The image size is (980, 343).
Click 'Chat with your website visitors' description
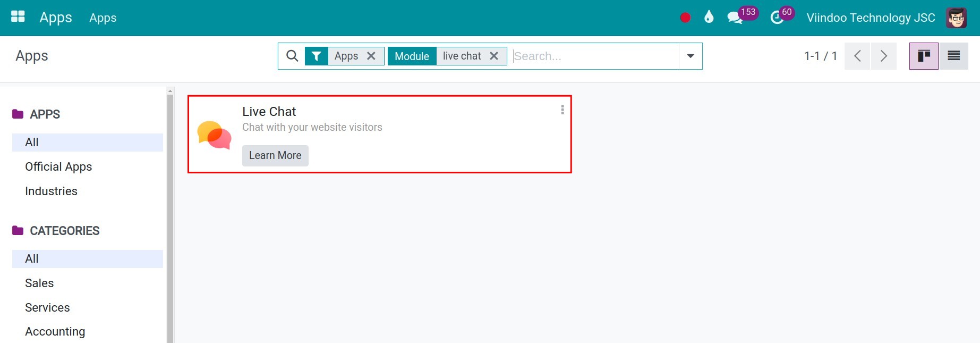point(312,127)
